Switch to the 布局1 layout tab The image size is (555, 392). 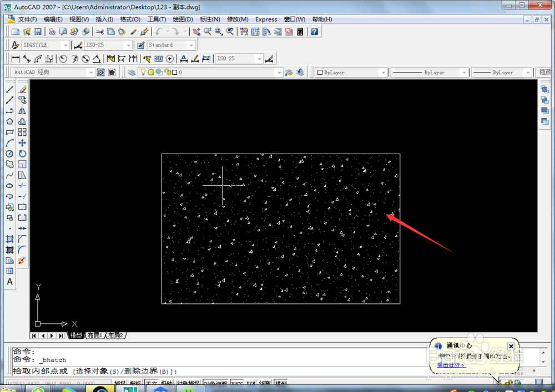95,335
